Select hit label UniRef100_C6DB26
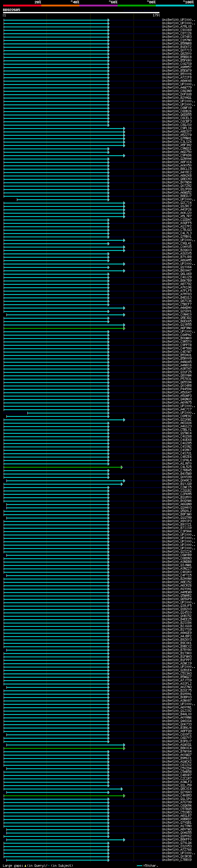Viewport: 197px width, 868px height. pos(177,111)
